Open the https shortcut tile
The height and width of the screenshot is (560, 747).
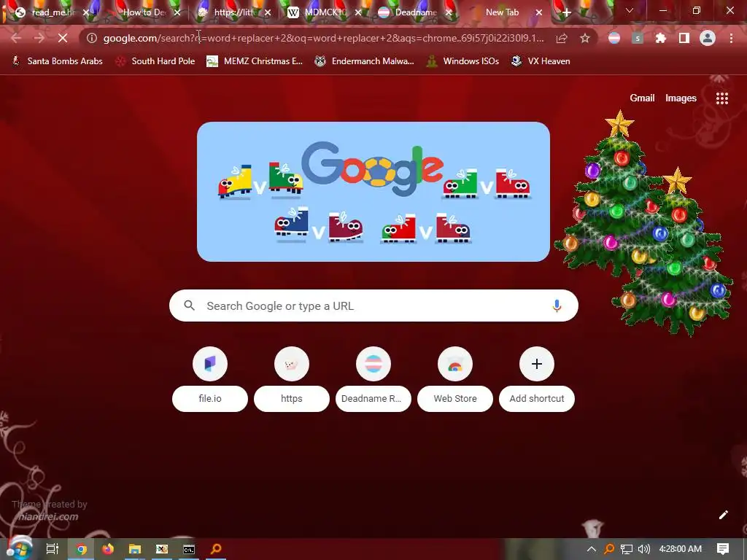point(292,379)
